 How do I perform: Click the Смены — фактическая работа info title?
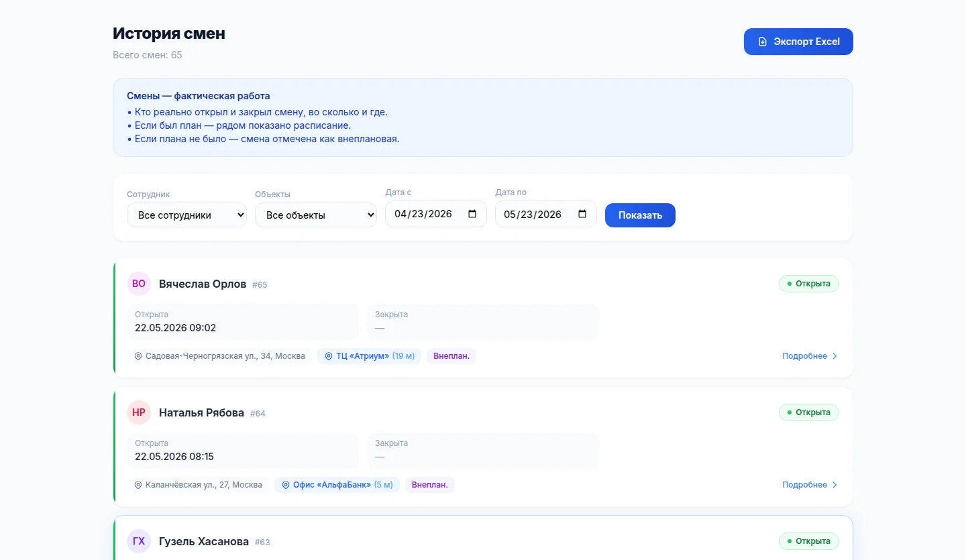[x=199, y=96]
